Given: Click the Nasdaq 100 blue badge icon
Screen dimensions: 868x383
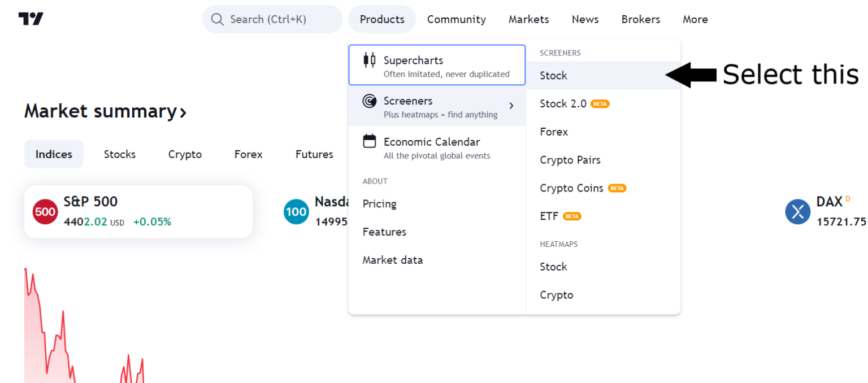Looking at the screenshot, I should (296, 212).
